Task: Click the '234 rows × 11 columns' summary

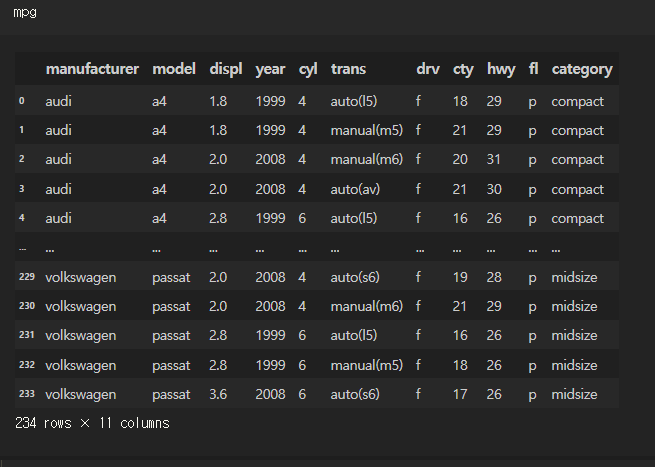Action: tap(92, 423)
